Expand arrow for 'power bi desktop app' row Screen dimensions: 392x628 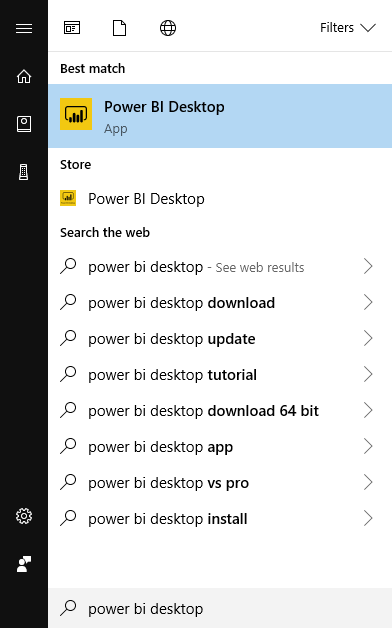368,447
